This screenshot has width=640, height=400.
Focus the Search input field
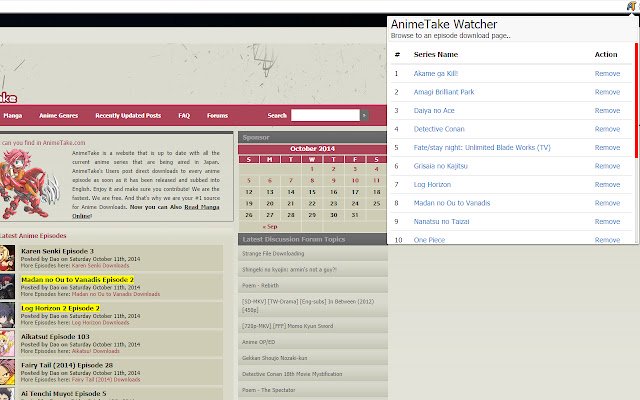coord(325,115)
